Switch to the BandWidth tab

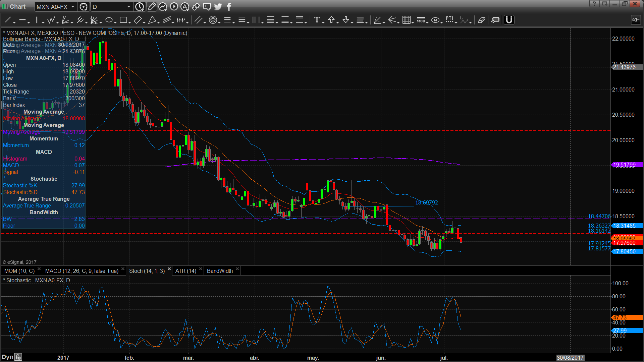point(220,271)
